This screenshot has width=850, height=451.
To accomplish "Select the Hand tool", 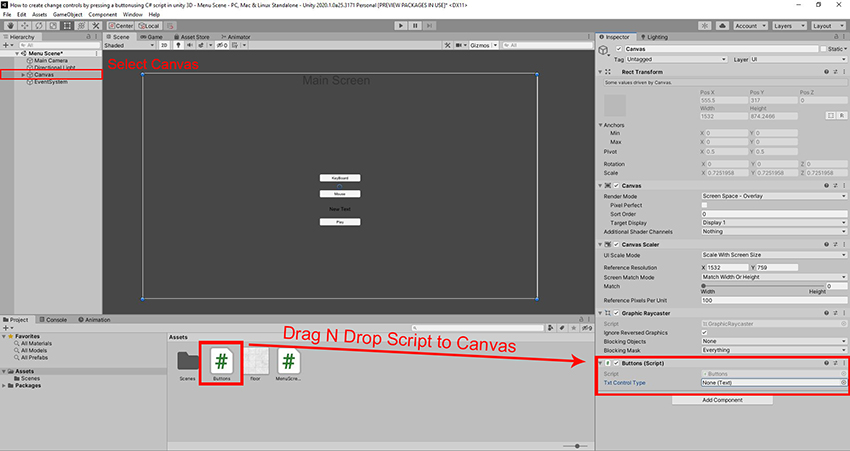I will click(10, 25).
